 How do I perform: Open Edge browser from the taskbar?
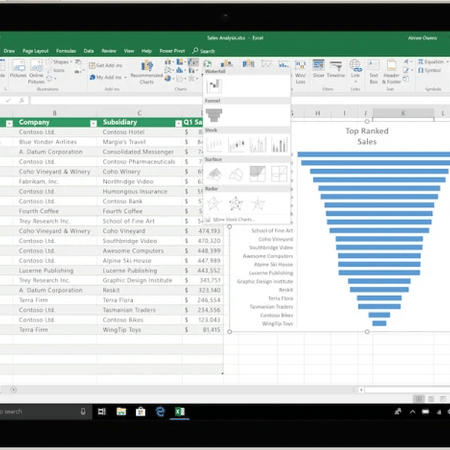[x=160, y=412]
